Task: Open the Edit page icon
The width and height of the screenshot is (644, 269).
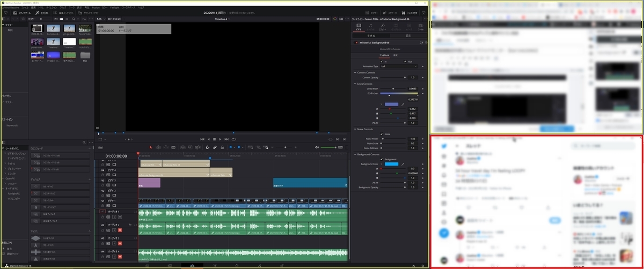Action: [x=192, y=265]
